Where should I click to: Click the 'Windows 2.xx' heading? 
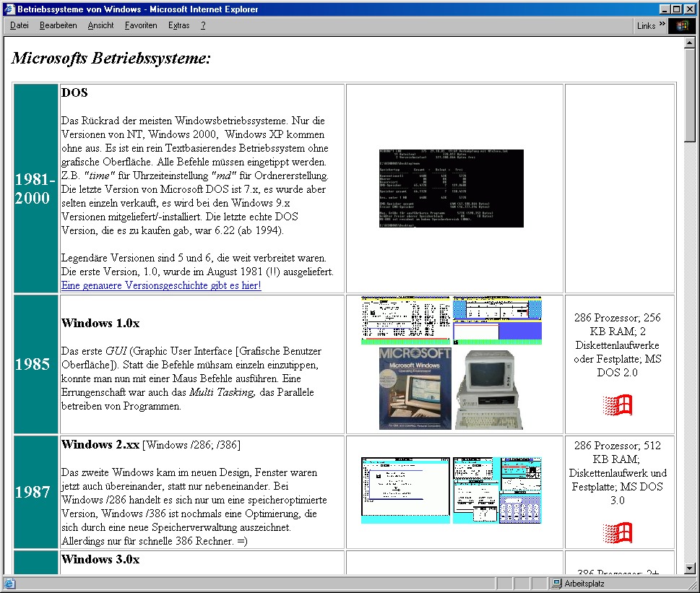coord(100,444)
